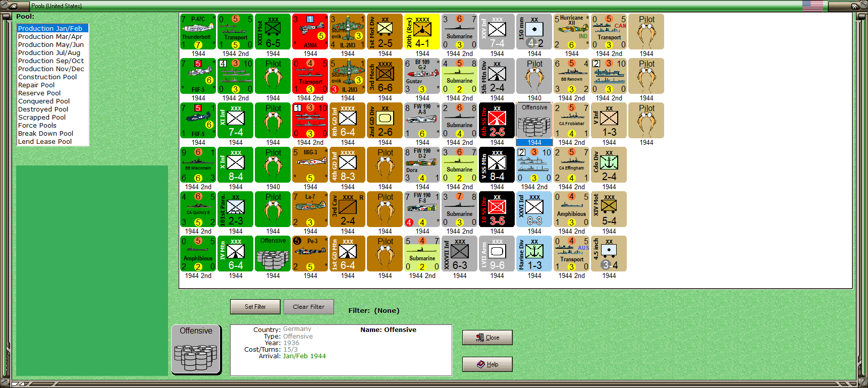Choose the 4.5 inch artillery counter

click(x=609, y=254)
